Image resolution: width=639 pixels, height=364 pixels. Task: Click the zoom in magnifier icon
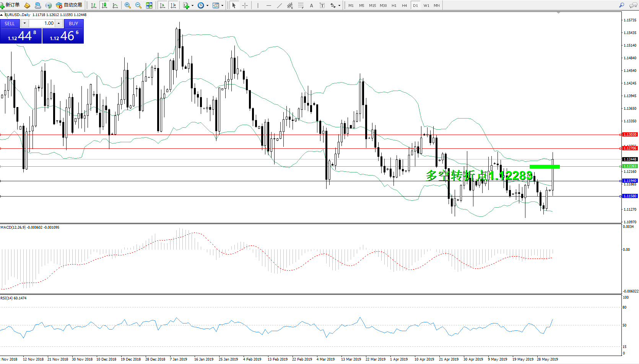click(127, 5)
